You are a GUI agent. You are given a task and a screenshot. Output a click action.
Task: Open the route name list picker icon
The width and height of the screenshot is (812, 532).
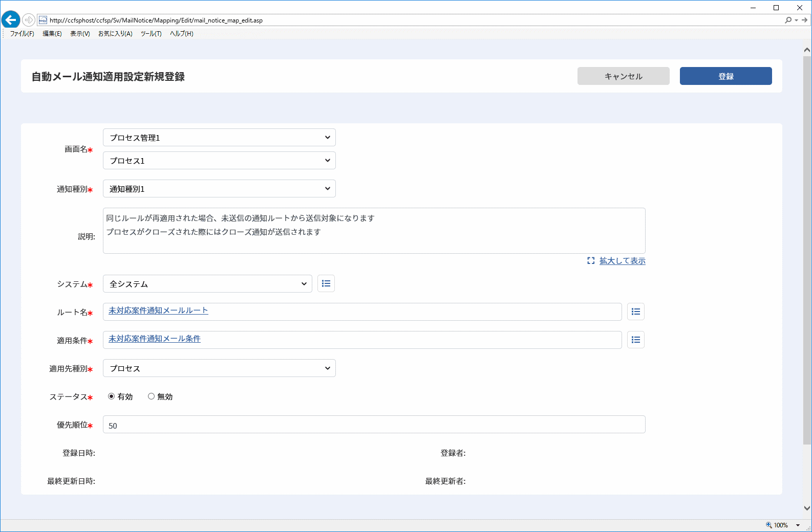636,312
